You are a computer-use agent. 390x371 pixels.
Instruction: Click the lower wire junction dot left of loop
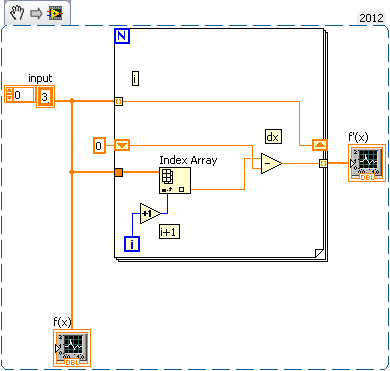[x=72, y=172]
